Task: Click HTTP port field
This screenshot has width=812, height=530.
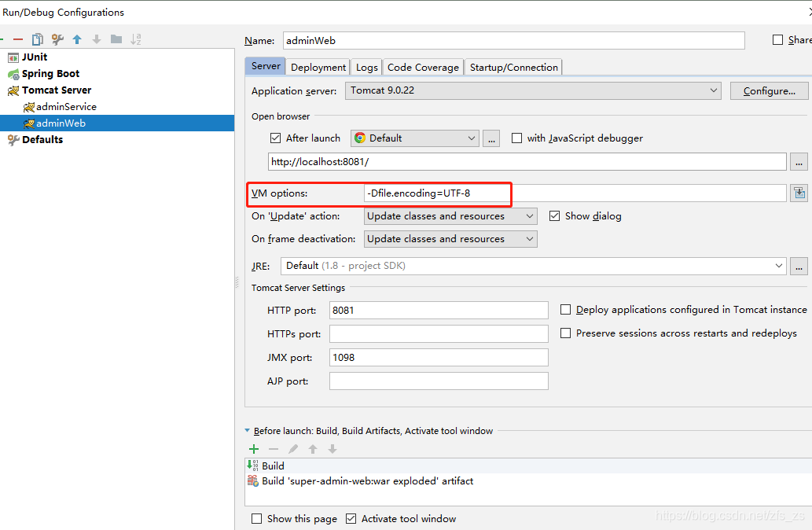Action: [x=439, y=311]
